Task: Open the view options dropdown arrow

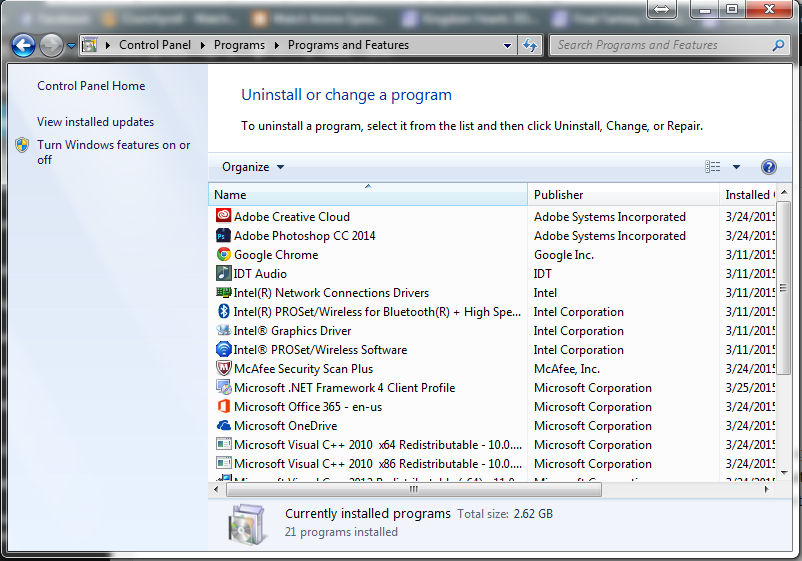Action: click(736, 167)
